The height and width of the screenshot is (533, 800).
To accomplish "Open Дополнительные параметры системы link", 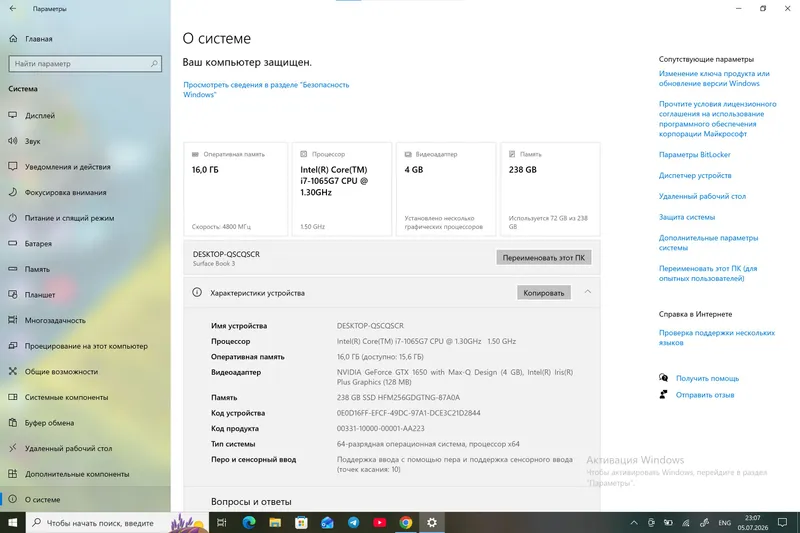I will click(x=708, y=243).
